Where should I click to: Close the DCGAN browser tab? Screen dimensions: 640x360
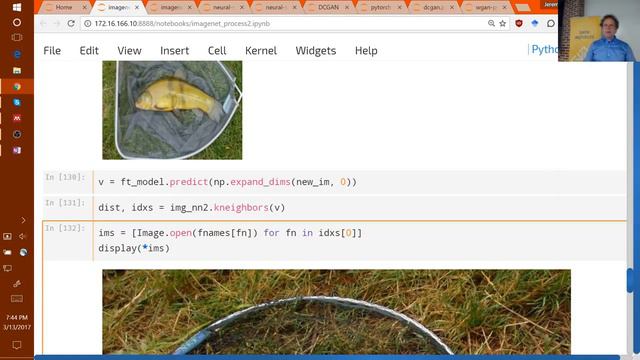[347, 7]
